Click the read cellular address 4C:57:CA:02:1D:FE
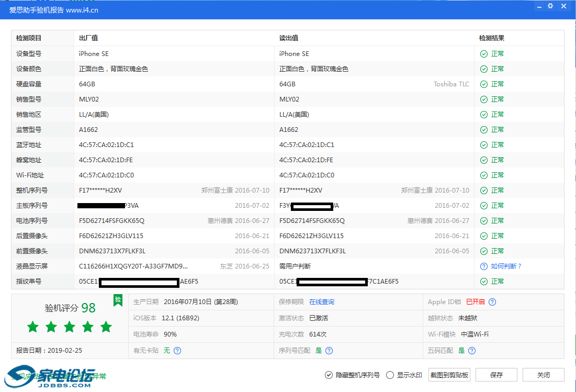576x392 pixels. tap(307, 160)
